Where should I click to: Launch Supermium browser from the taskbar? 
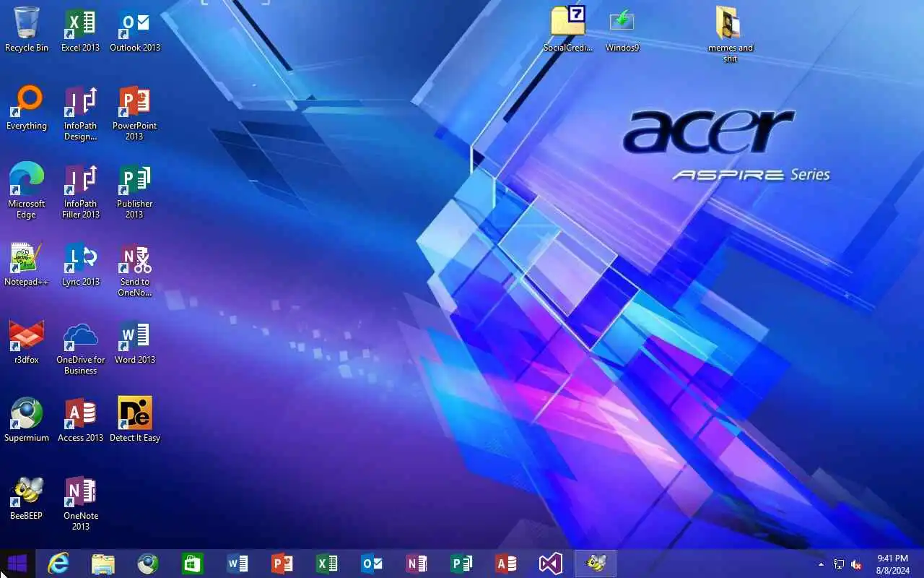click(148, 564)
